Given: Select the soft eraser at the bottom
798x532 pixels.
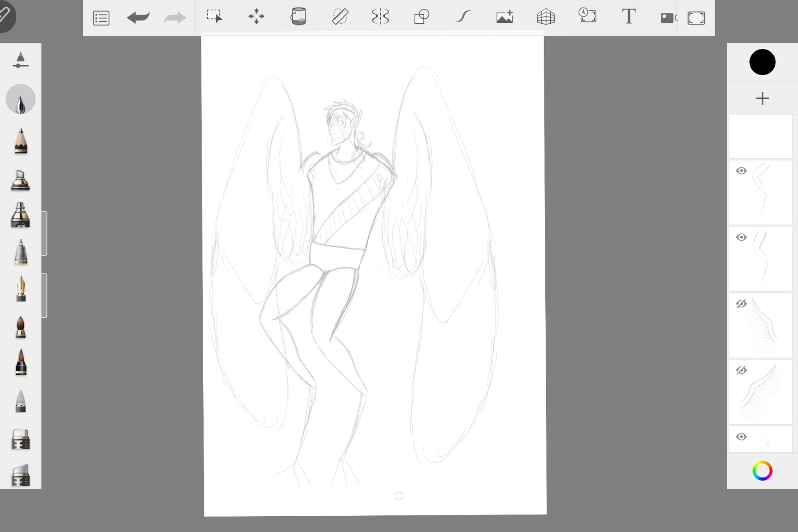Looking at the screenshot, I should pyautogui.click(x=20, y=475).
